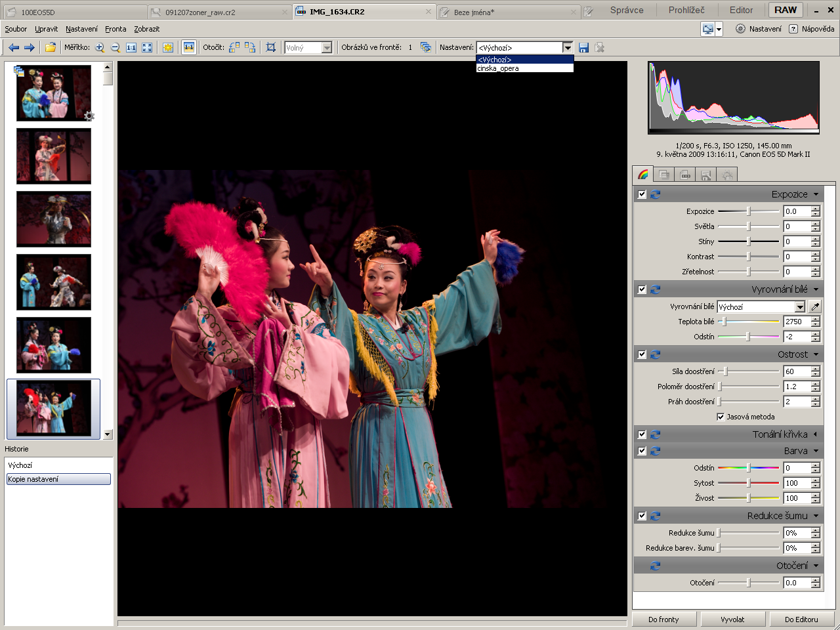Toggle the Redukce šumu section checkbox
Image resolution: width=840 pixels, height=630 pixels.
[642, 516]
